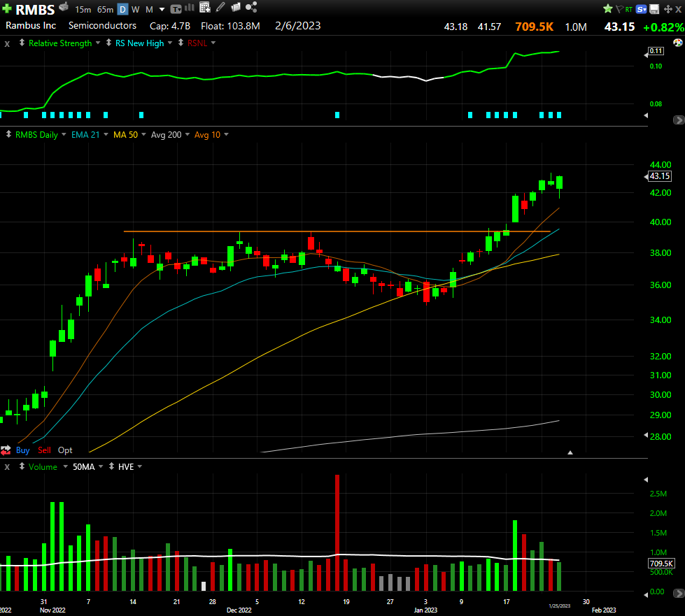Screen dimensions: 685x616
Task: Click the stamp icon next to RMBS
Action: point(64,6)
